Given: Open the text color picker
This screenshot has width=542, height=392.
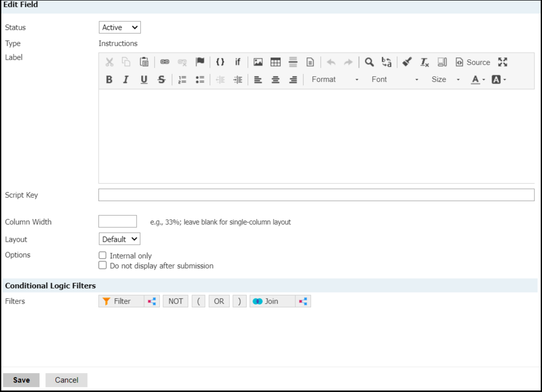Looking at the screenshot, I should click(478, 80).
